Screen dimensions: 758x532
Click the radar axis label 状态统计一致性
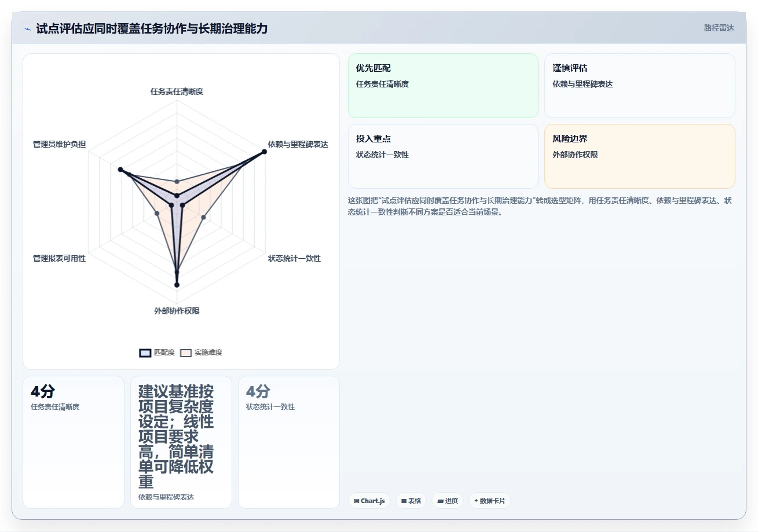pos(294,258)
